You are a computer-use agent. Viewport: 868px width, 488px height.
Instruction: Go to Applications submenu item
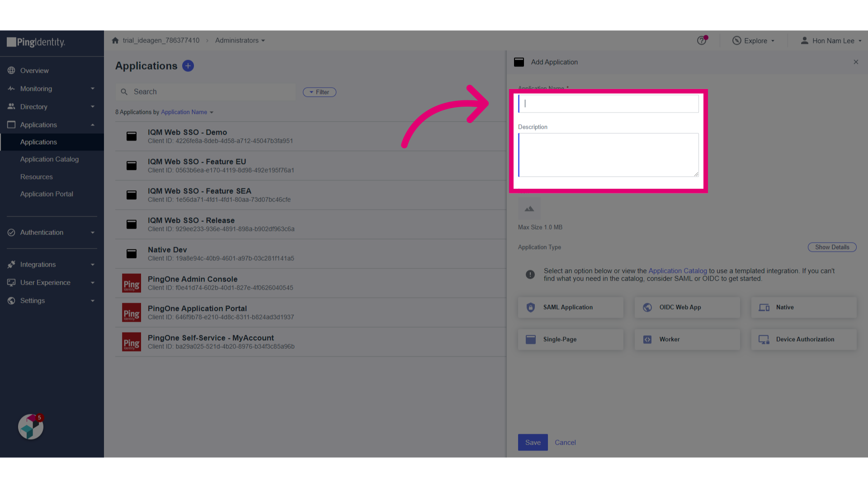52,142
